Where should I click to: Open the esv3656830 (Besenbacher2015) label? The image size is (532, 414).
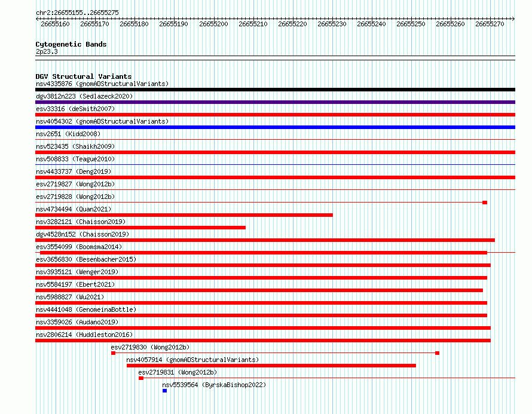[x=86, y=259]
